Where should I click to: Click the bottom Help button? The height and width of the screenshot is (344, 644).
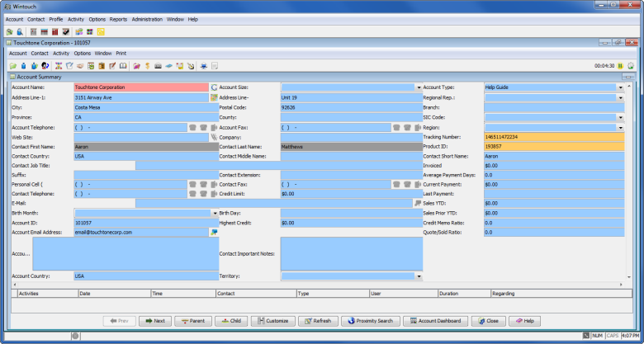(x=525, y=321)
